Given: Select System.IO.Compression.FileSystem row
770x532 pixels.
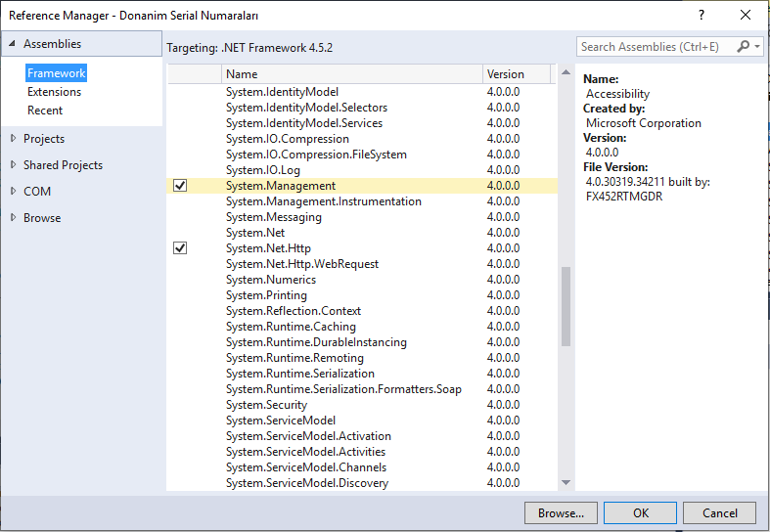Looking at the screenshot, I should click(362, 155).
